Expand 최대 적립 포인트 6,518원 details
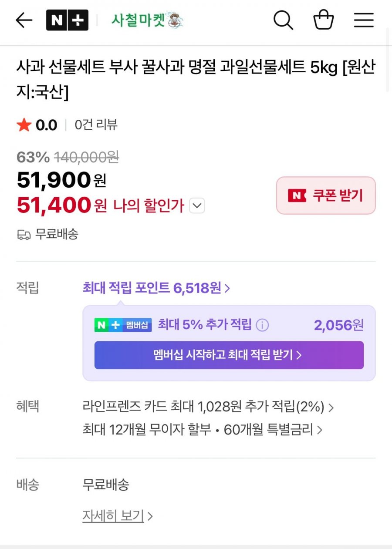 156,288
